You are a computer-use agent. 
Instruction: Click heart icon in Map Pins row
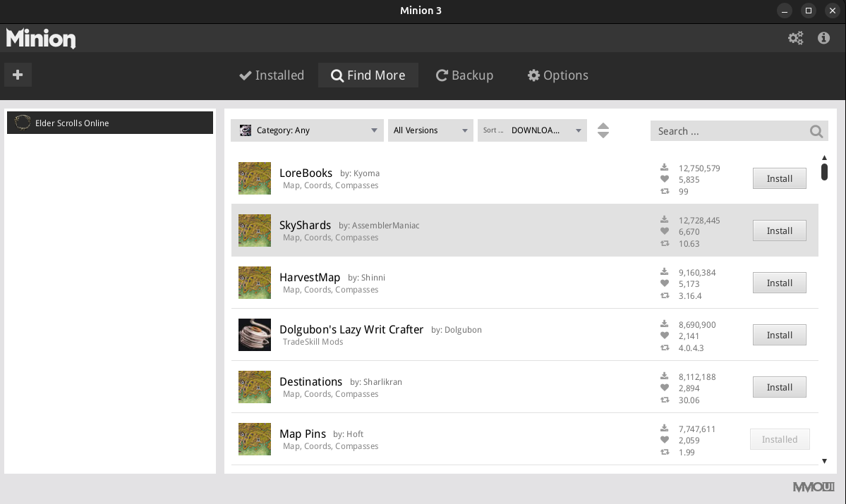664,440
